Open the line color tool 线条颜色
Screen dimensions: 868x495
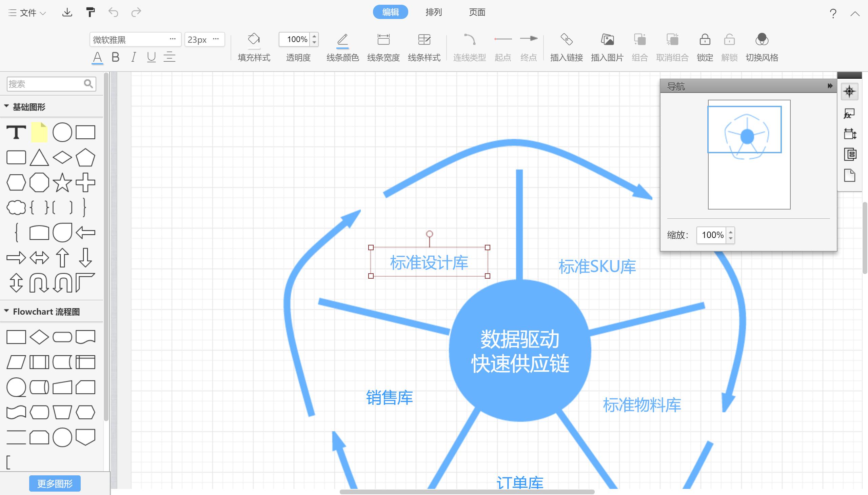tap(342, 46)
